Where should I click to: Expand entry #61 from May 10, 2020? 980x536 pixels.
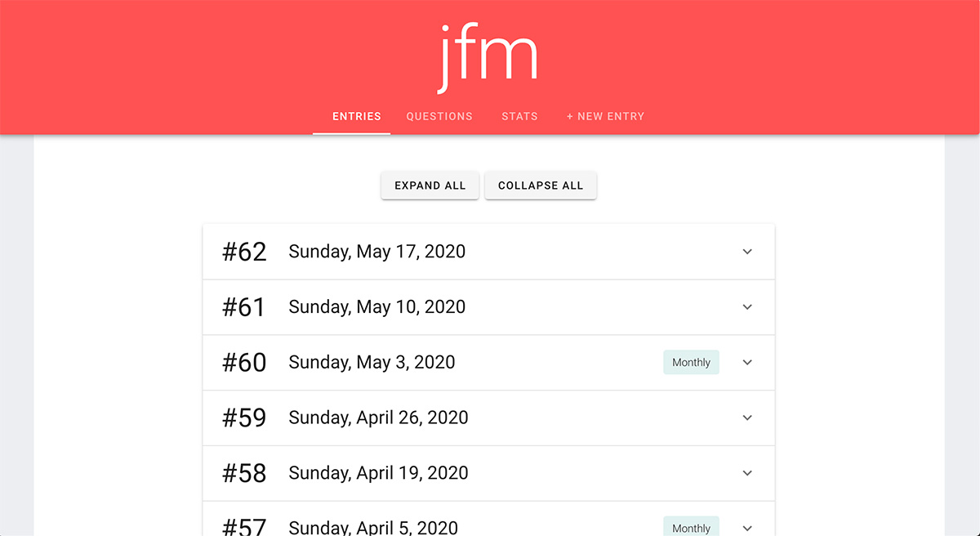click(x=747, y=307)
